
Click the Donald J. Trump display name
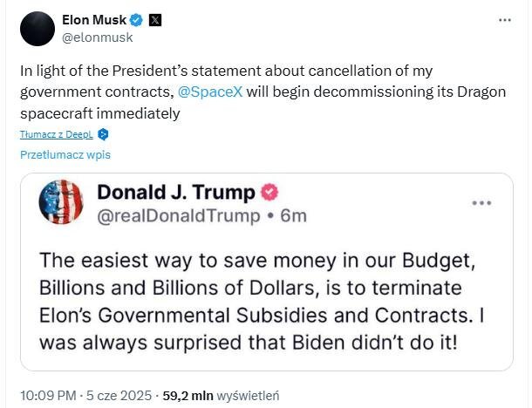(175, 192)
